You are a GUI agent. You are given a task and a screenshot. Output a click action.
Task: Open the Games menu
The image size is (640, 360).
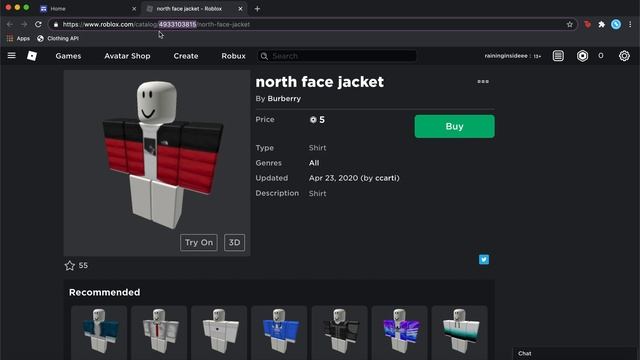point(68,56)
